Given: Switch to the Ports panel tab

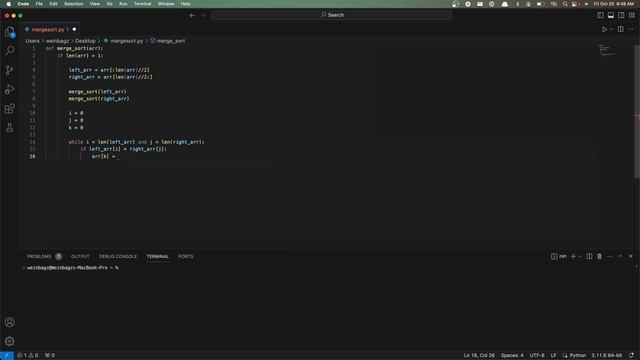Looking at the screenshot, I should (x=186, y=256).
